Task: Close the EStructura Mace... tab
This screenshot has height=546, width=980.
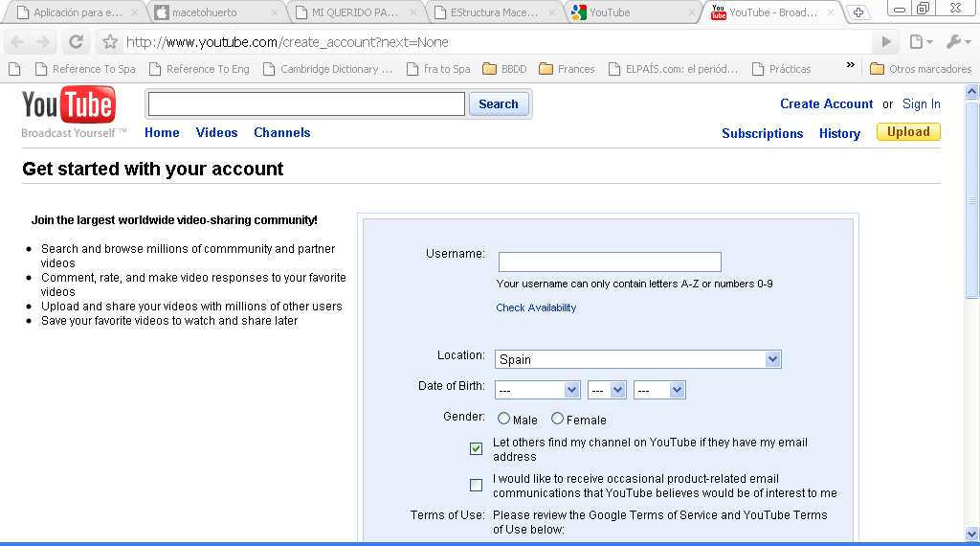Action: 552,12
